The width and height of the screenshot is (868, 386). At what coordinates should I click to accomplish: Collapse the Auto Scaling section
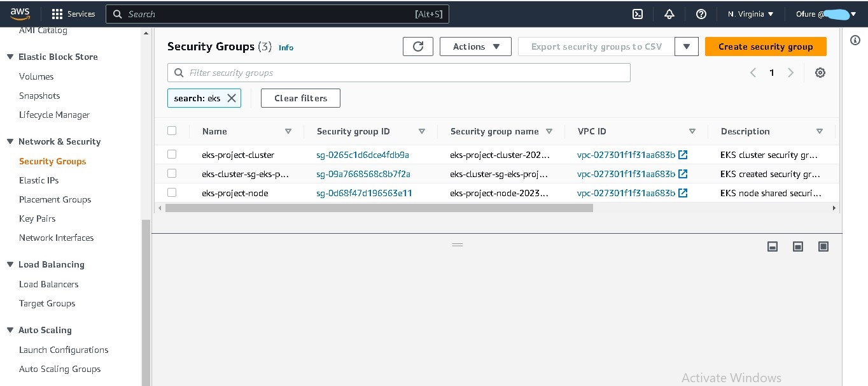click(x=10, y=330)
